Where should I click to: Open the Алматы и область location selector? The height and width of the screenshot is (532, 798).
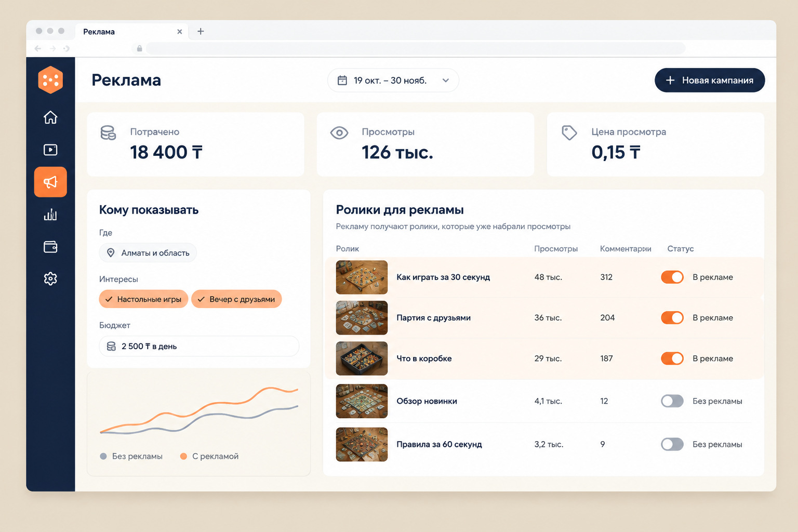pyautogui.click(x=148, y=253)
